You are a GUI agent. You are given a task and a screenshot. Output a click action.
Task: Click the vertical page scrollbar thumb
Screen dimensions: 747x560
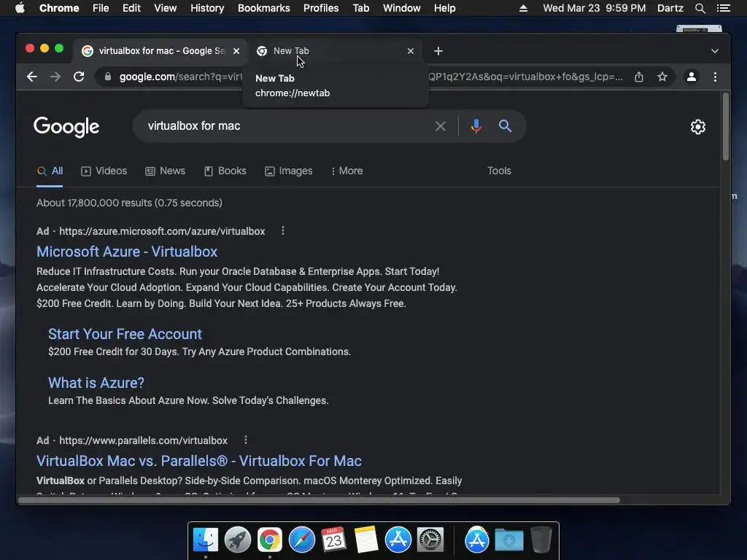click(x=726, y=126)
